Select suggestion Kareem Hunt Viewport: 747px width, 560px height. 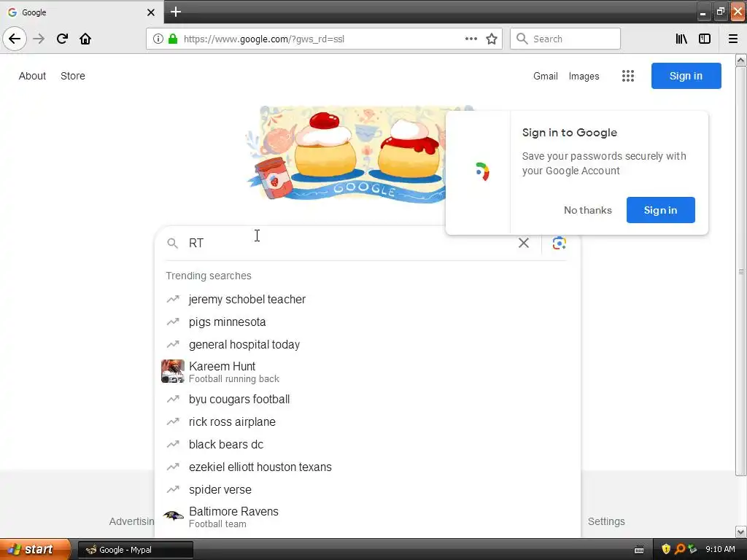(368, 371)
